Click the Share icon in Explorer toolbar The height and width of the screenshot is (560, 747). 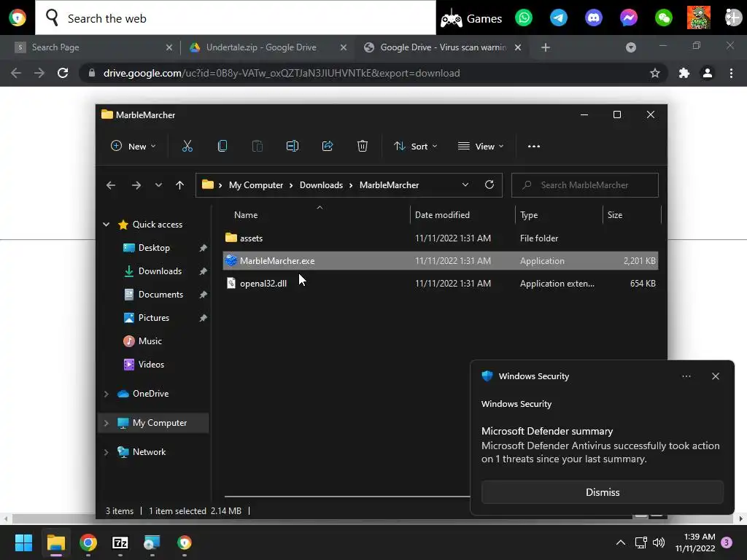click(328, 146)
